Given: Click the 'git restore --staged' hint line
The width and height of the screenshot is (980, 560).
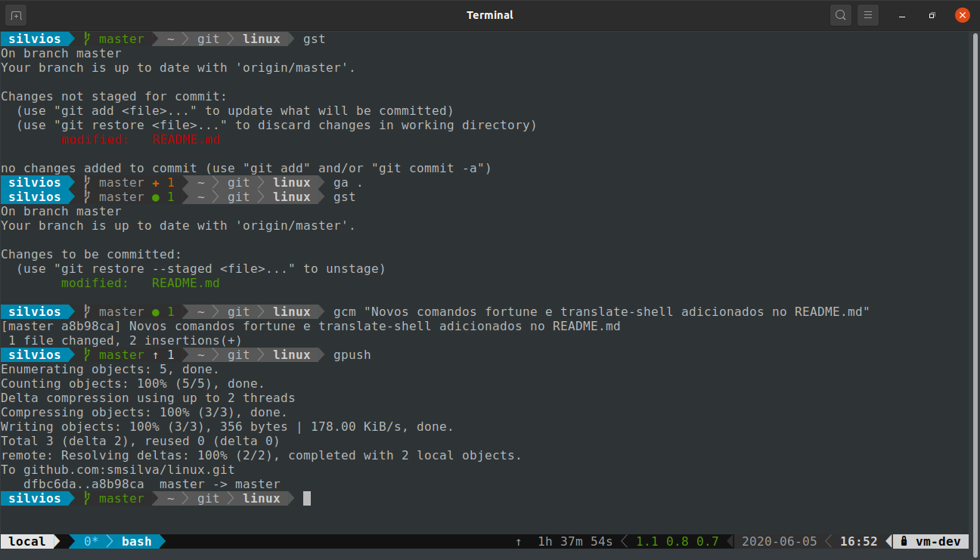Looking at the screenshot, I should point(201,269).
